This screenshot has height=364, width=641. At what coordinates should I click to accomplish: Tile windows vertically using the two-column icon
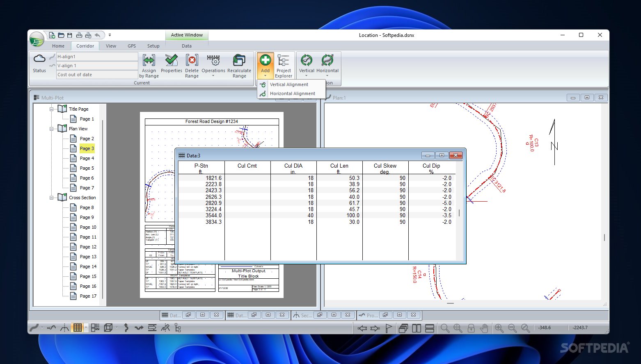(x=417, y=328)
